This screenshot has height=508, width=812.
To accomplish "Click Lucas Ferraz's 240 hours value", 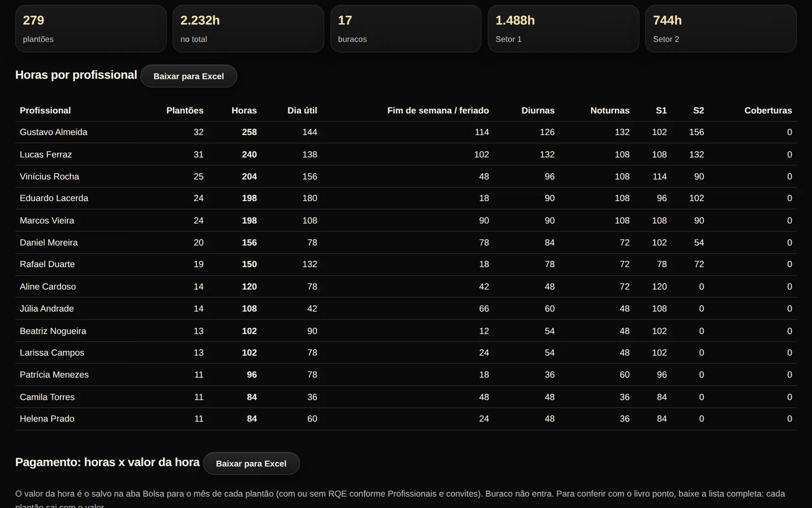I will tap(249, 154).
